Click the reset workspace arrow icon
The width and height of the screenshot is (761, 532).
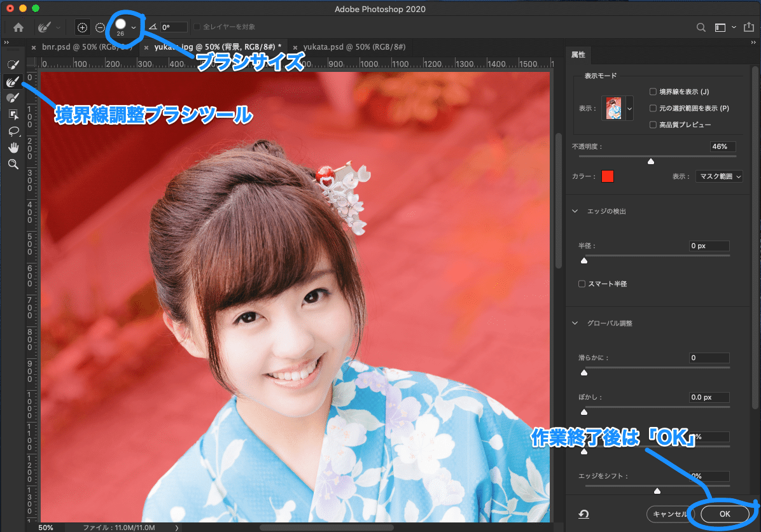pos(584,514)
